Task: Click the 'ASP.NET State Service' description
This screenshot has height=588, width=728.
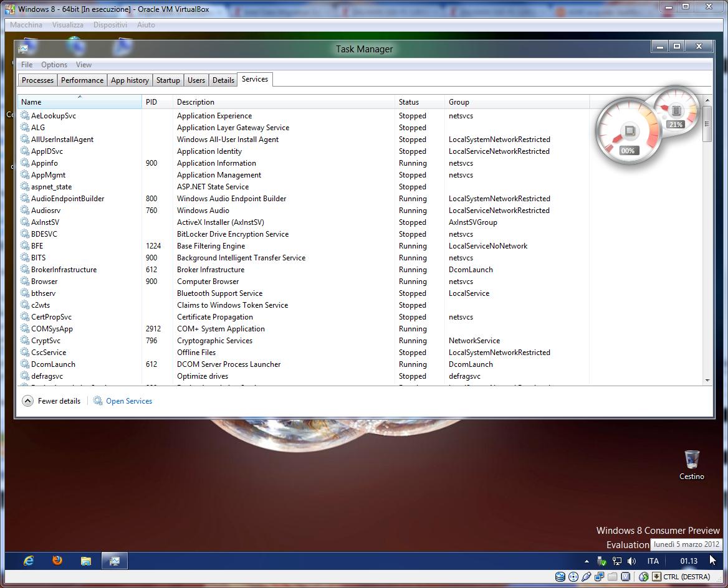Action: [x=213, y=187]
